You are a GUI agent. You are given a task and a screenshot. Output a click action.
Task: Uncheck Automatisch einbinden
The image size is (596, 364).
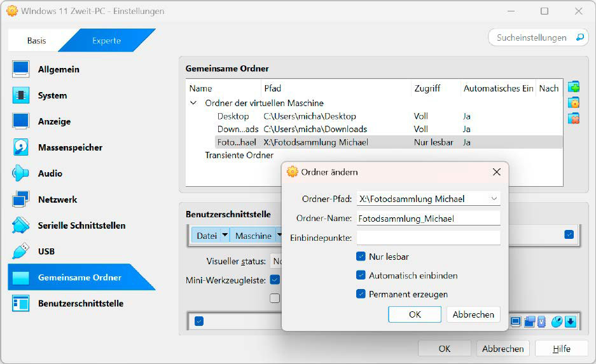361,275
